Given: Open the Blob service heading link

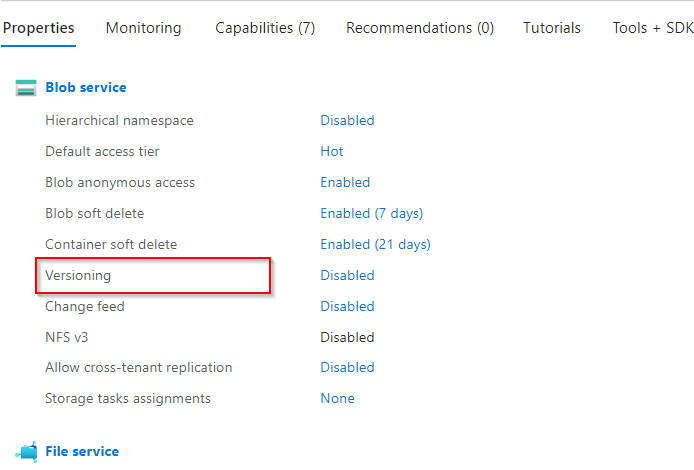Looking at the screenshot, I should point(86,88).
